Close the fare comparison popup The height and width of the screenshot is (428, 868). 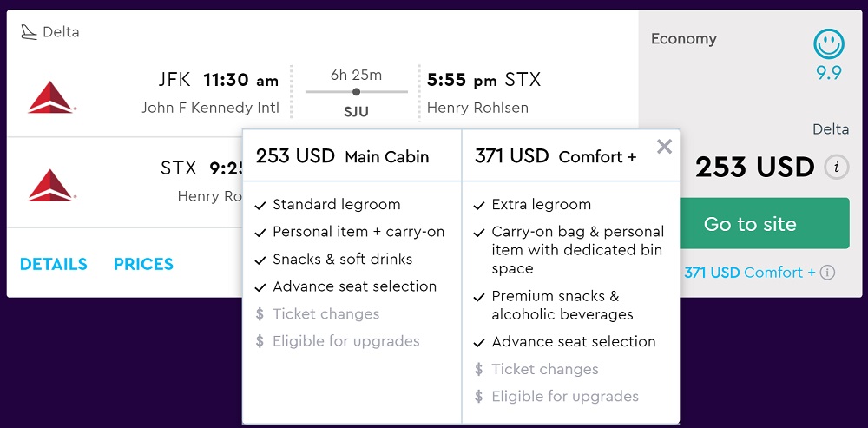(664, 147)
